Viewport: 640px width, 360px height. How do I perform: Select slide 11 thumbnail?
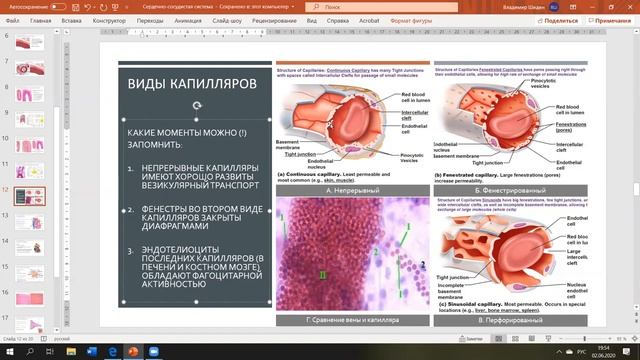click(29, 171)
